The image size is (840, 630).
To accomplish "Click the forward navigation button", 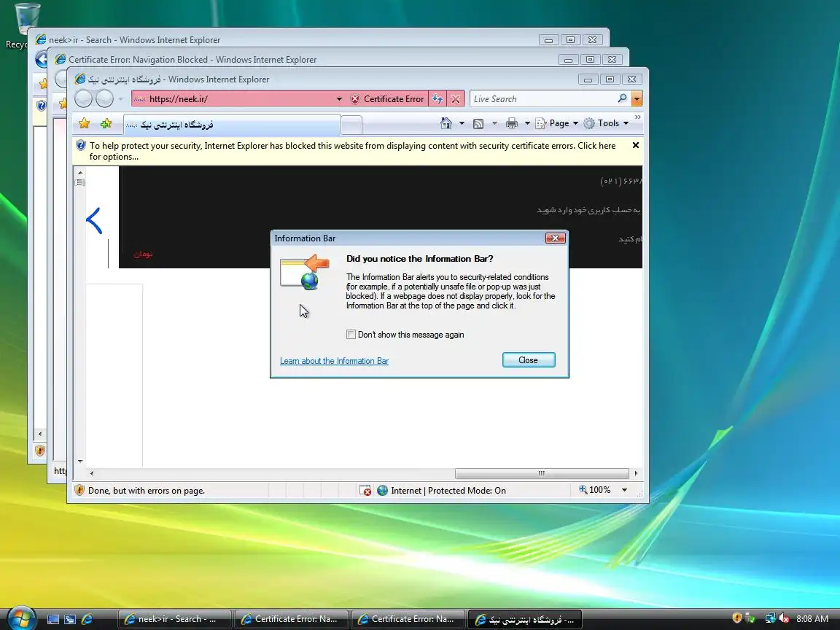I will (x=104, y=98).
